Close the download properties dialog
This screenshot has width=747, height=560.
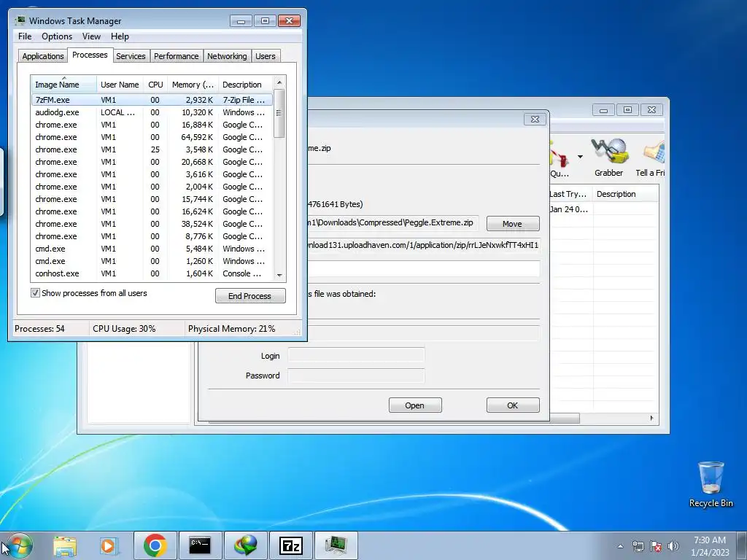tap(535, 119)
